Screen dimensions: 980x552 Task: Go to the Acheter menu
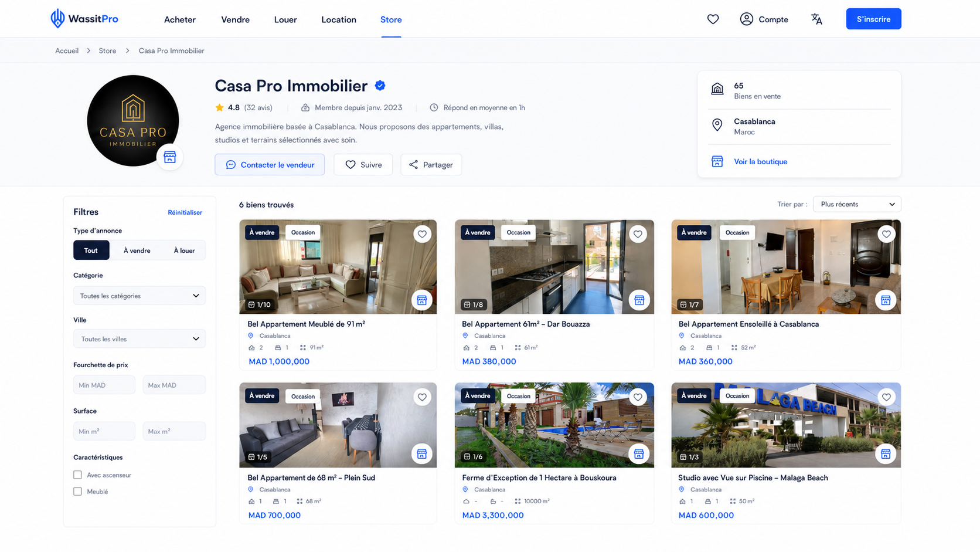[x=180, y=19]
